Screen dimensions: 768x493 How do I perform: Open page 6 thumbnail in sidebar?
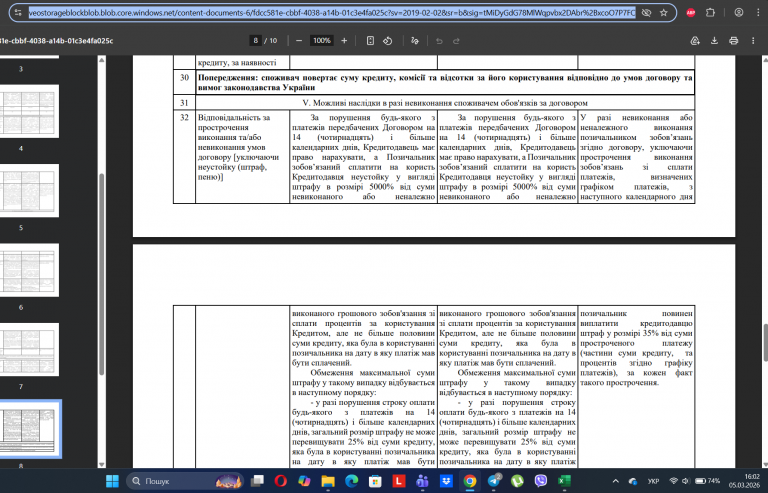29,270
